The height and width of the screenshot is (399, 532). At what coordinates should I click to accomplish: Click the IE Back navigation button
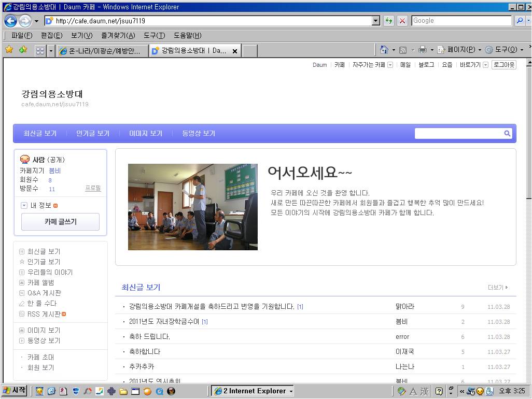click(x=10, y=21)
